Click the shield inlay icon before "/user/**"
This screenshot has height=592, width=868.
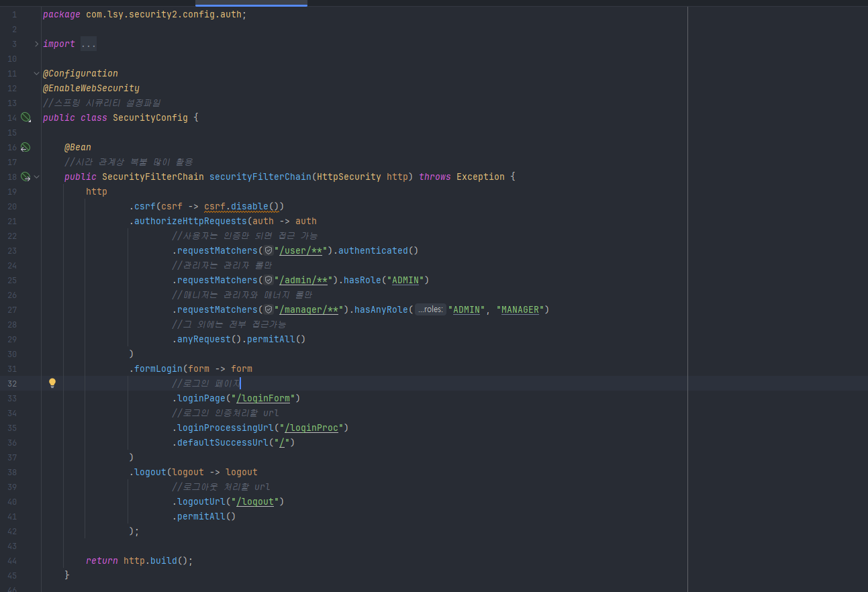(269, 250)
